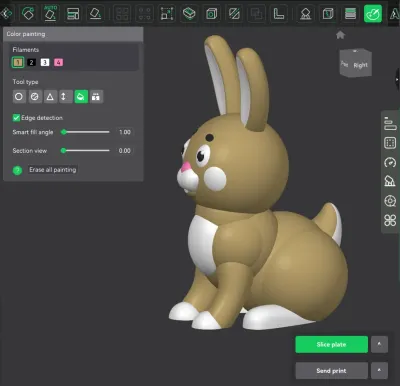Screen dimensions: 400x386
Task: Select the Fill bucket tool type
Action: [81, 97]
